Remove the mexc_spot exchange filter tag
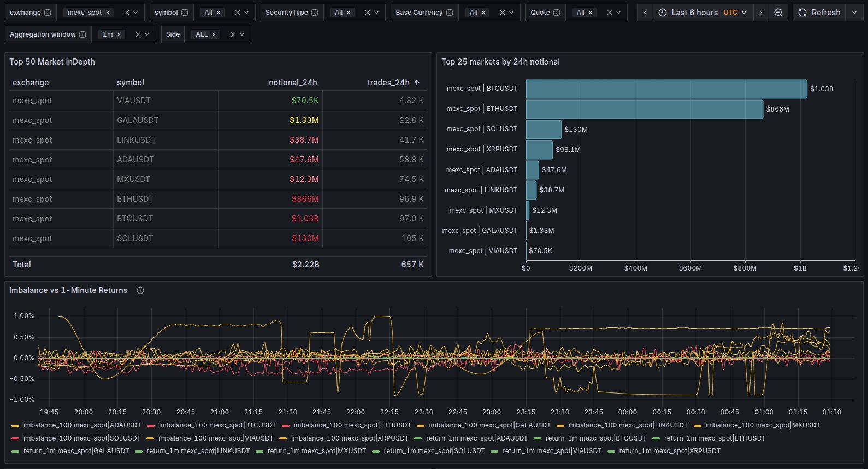The image size is (868, 469). (108, 13)
